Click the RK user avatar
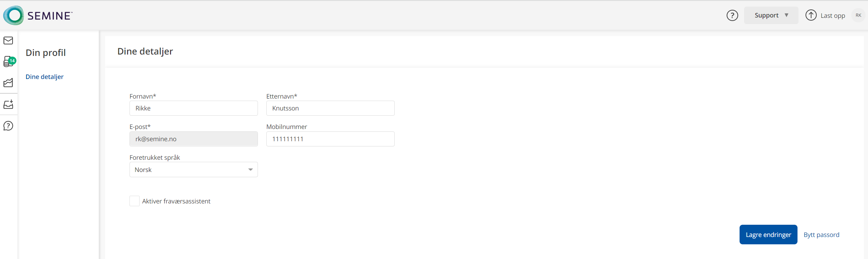The width and height of the screenshot is (868, 259). click(x=858, y=15)
